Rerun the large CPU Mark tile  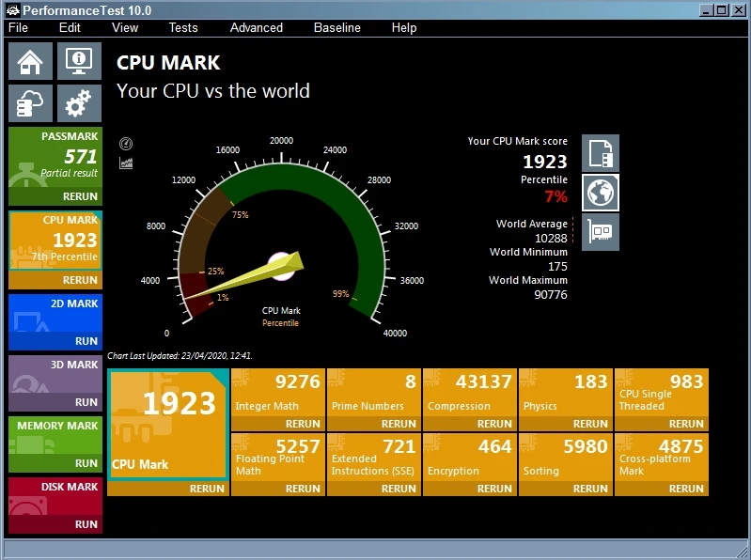click(x=168, y=489)
